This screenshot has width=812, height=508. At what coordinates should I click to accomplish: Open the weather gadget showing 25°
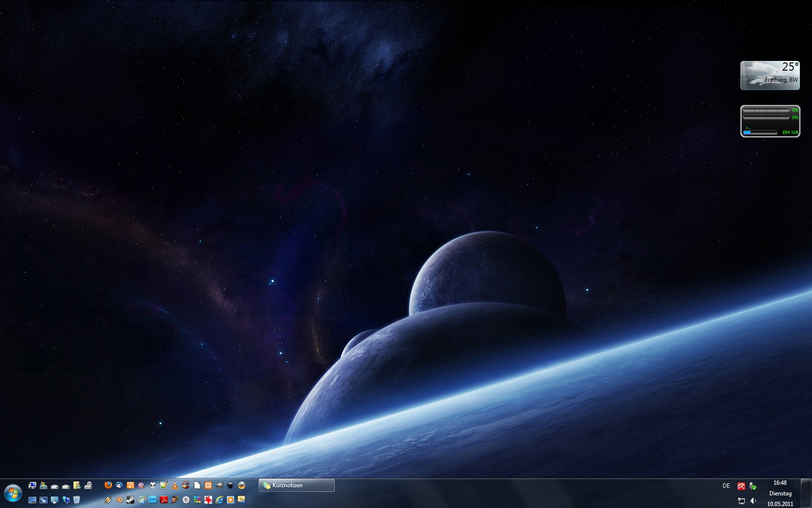(x=770, y=75)
